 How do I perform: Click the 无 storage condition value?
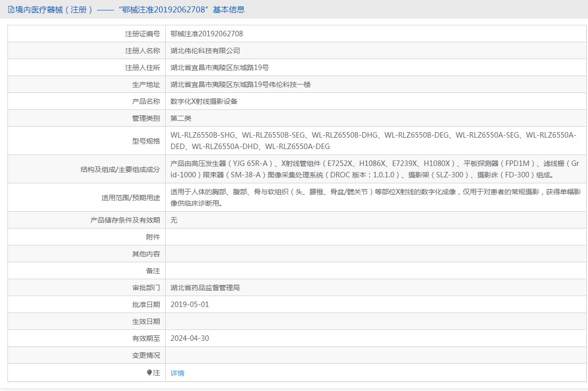coord(174,220)
